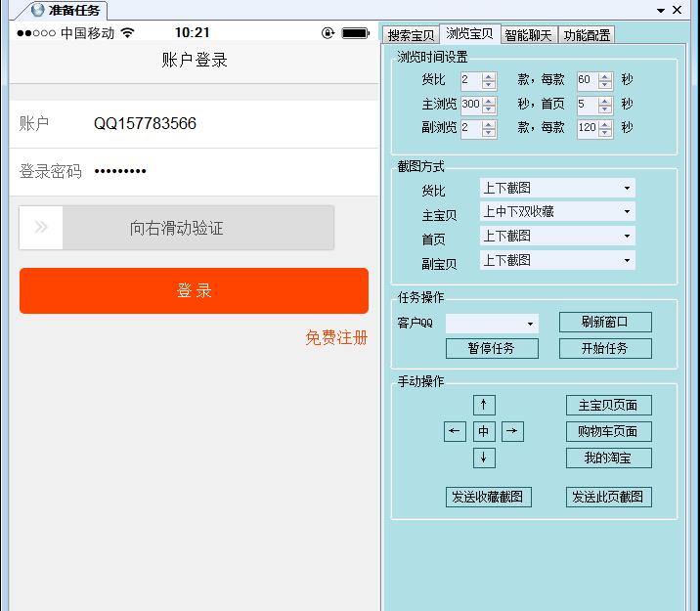Open the 客户QQ combo box
This screenshot has height=611, width=700.
[x=531, y=324]
